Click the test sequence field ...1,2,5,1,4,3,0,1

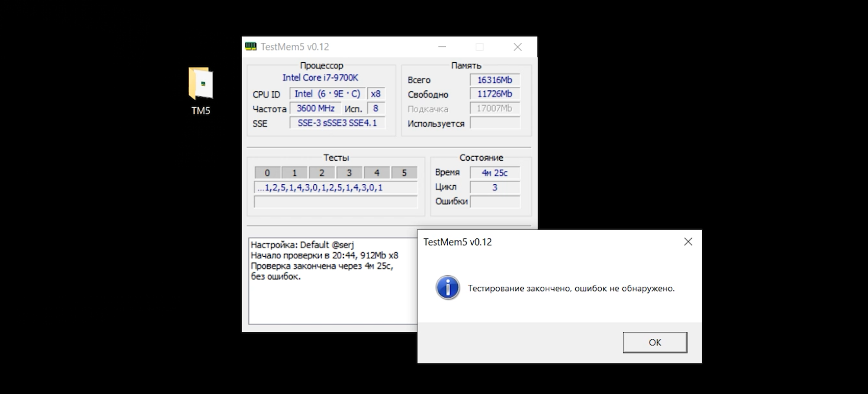pos(336,188)
